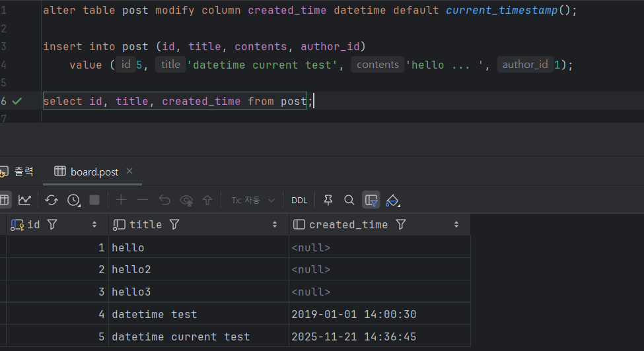Viewport: 644px width, 351px height.
Task: Click the author_id parameter hint in editor
Action: 525,65
